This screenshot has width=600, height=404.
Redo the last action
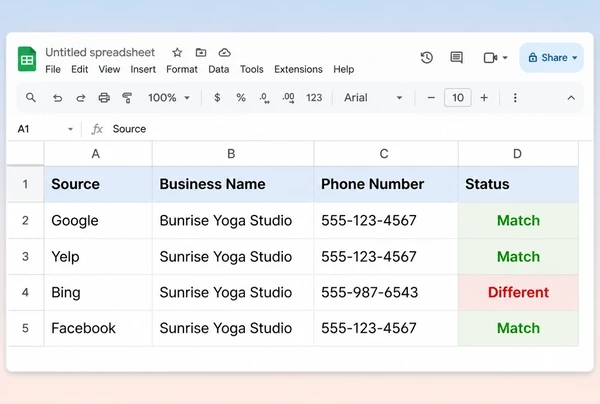pyautogui.click(x=80, y=98)
